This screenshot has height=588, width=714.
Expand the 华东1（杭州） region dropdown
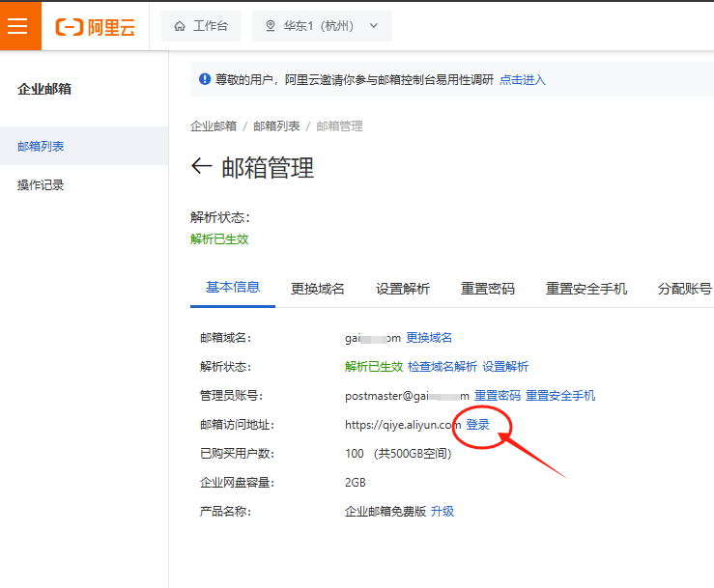(322, 26)
